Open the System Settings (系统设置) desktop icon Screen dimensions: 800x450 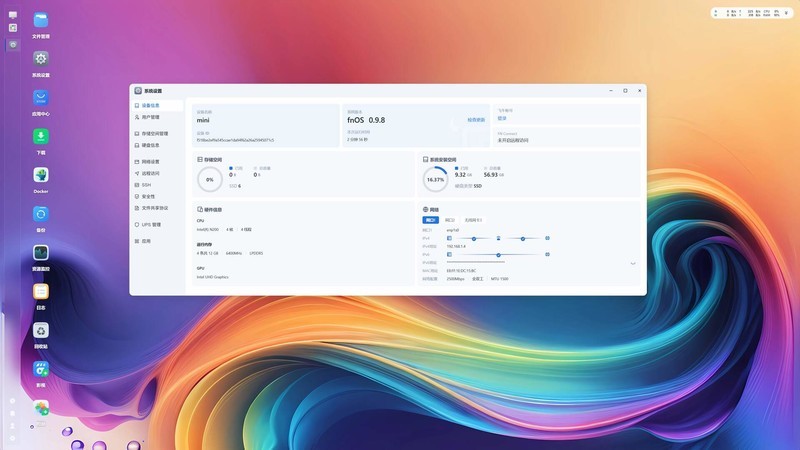click(41, 59)
